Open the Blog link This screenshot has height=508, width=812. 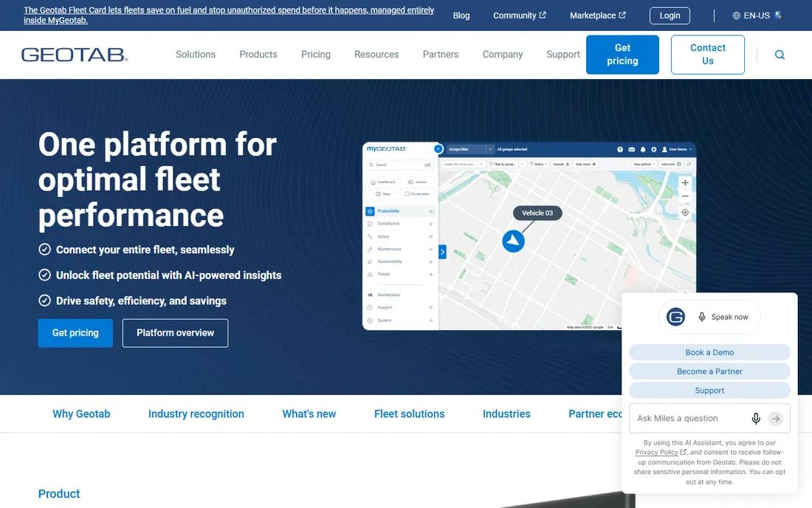click(461, 16)
